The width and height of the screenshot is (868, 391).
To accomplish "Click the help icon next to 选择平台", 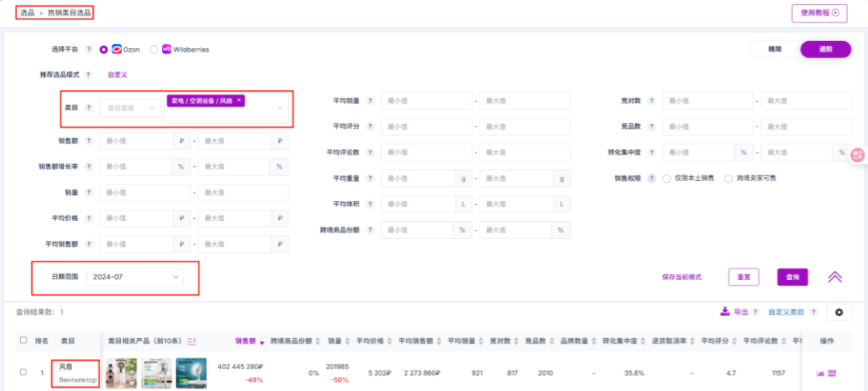I will pyautogui.click(x=88, y=50).
